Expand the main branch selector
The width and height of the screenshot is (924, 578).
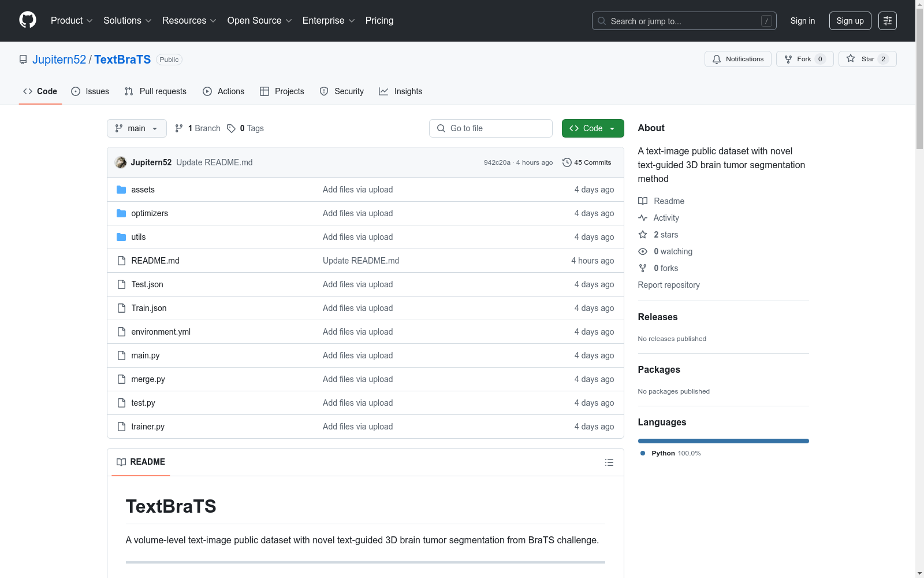pos(136,128)
